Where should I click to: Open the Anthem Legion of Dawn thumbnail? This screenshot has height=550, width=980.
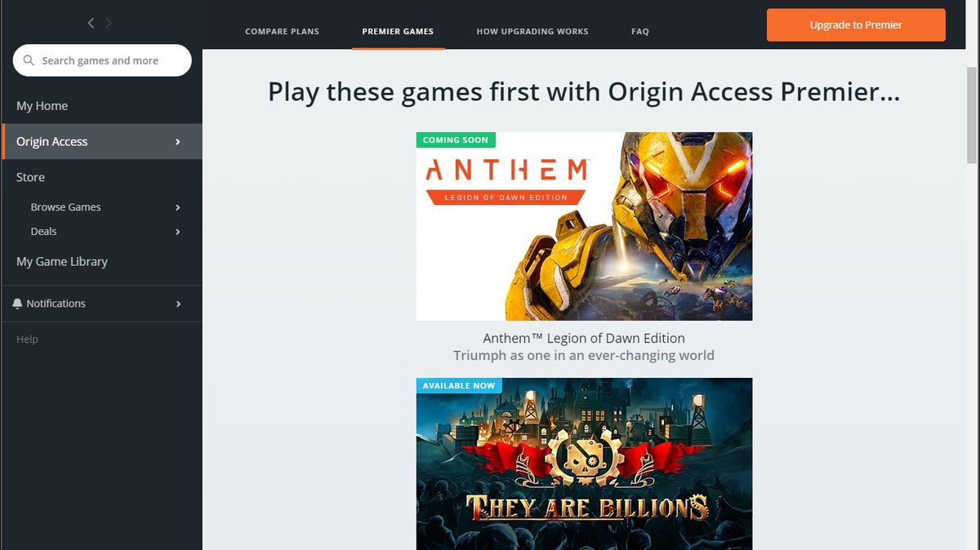click(x=584, y=226)
